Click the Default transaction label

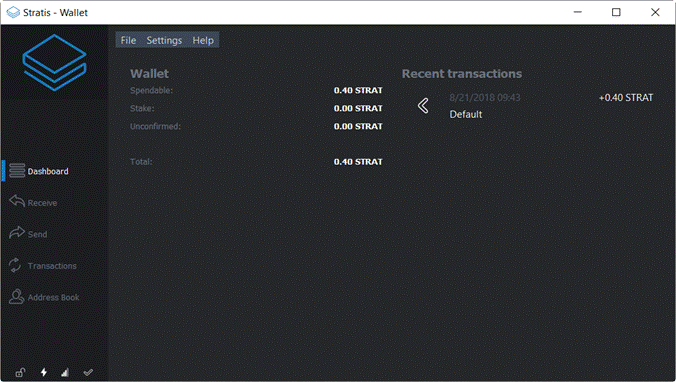tap(466, 114)
